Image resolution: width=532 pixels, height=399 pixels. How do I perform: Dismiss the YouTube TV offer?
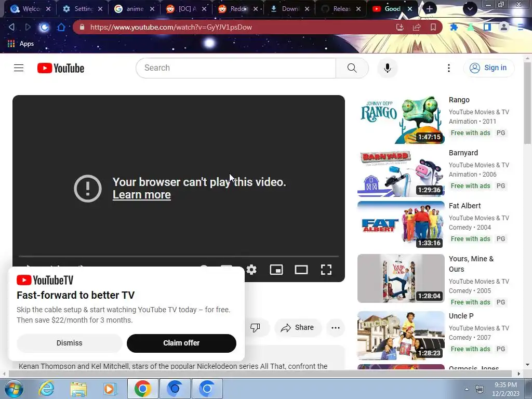click(69, 343)
